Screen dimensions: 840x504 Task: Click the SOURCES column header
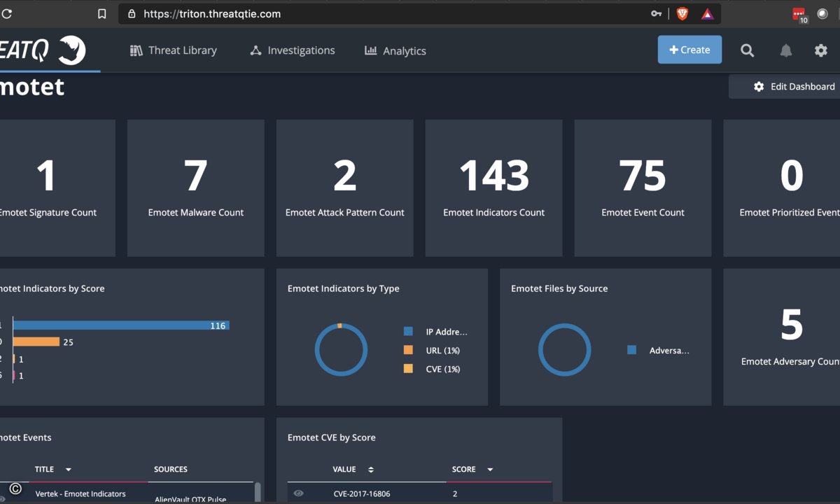point(171,469)
